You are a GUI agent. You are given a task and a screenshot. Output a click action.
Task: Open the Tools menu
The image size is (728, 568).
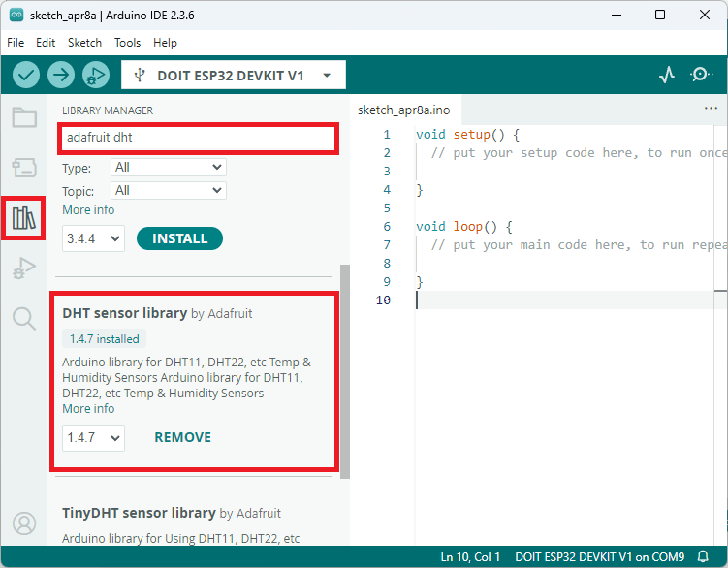click(127, 43)
